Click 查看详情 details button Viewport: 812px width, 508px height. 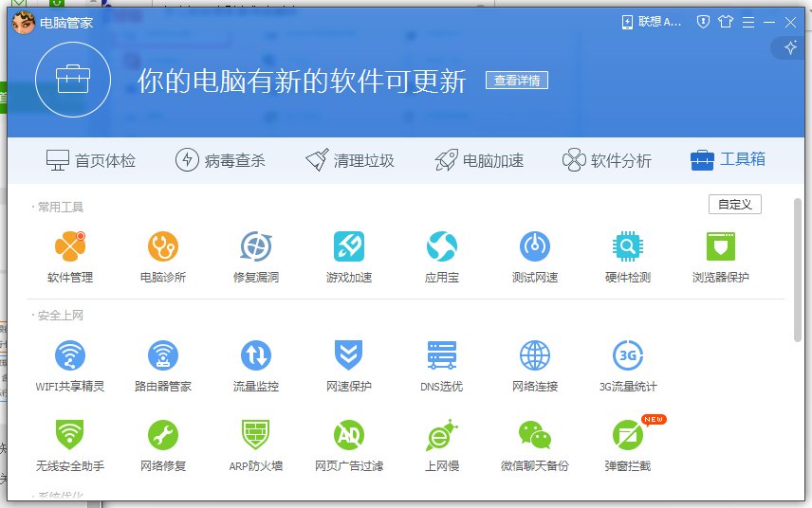pos(517,81)
